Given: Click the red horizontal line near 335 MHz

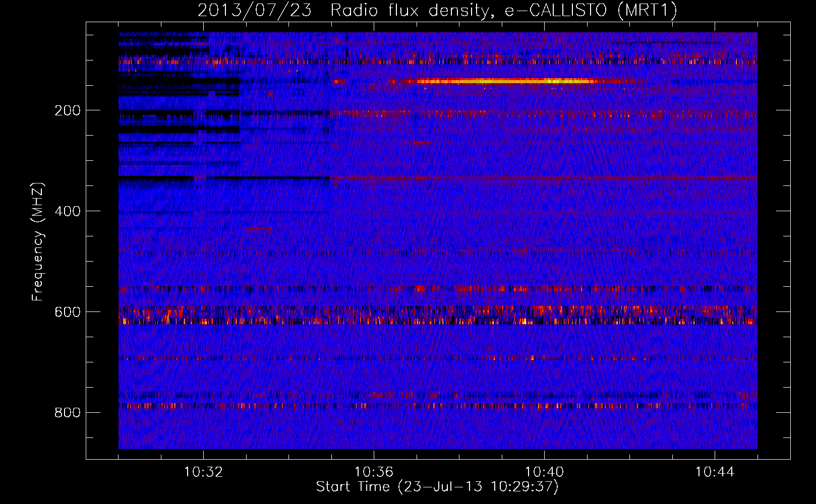Looking at the screenshot, I should [544, 178].
